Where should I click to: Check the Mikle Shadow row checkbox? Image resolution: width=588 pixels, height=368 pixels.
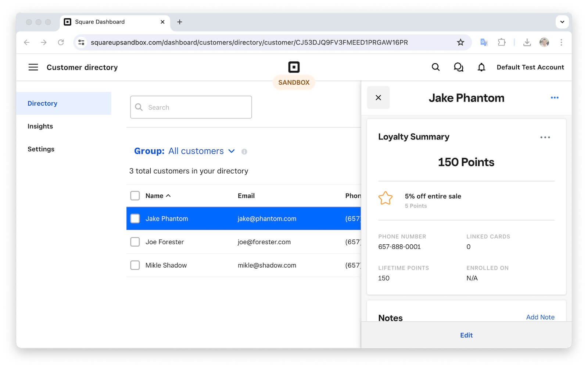click(135, 265)
